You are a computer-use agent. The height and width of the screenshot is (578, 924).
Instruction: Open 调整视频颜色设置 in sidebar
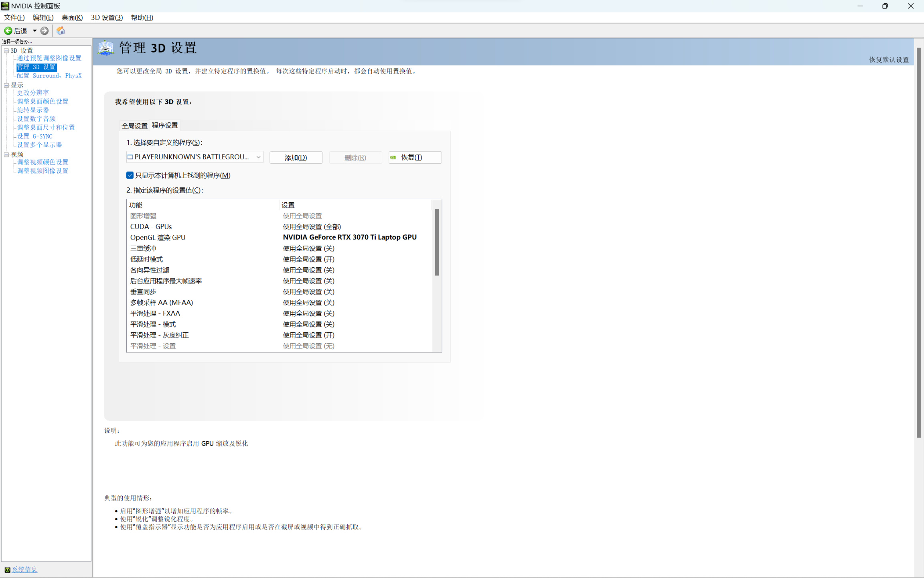(43, 162)
